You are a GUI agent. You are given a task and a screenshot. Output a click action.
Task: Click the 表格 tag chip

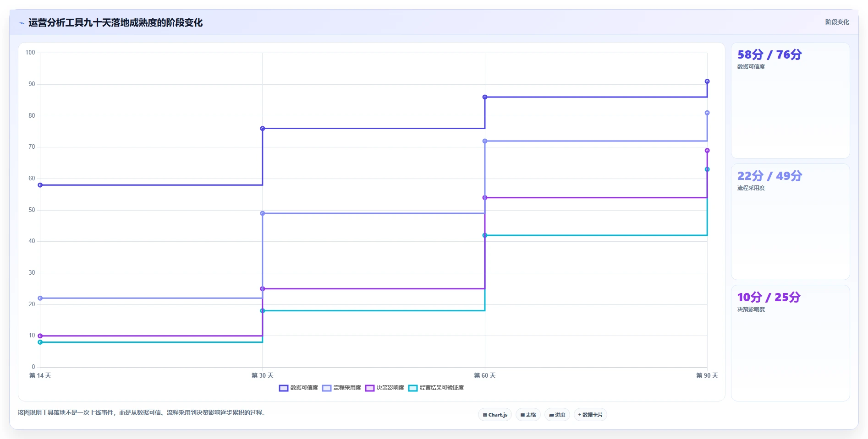point(528,415)
